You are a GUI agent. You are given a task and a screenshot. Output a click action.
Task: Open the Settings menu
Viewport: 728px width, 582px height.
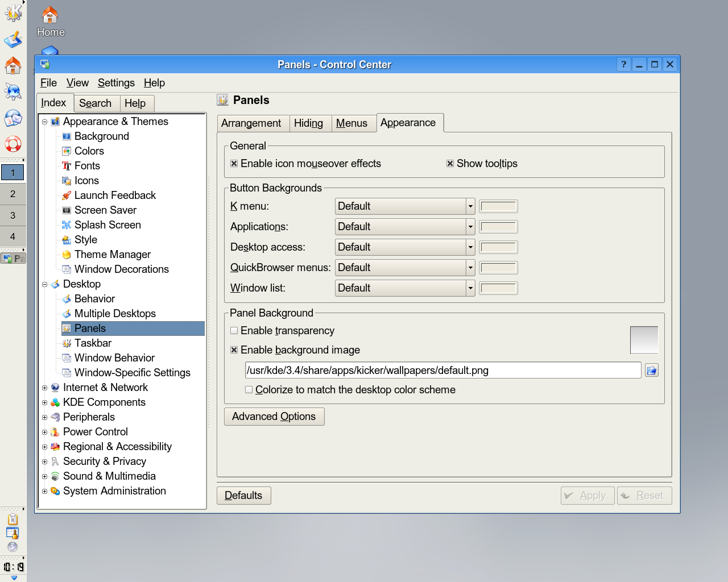tap(116, 83)
